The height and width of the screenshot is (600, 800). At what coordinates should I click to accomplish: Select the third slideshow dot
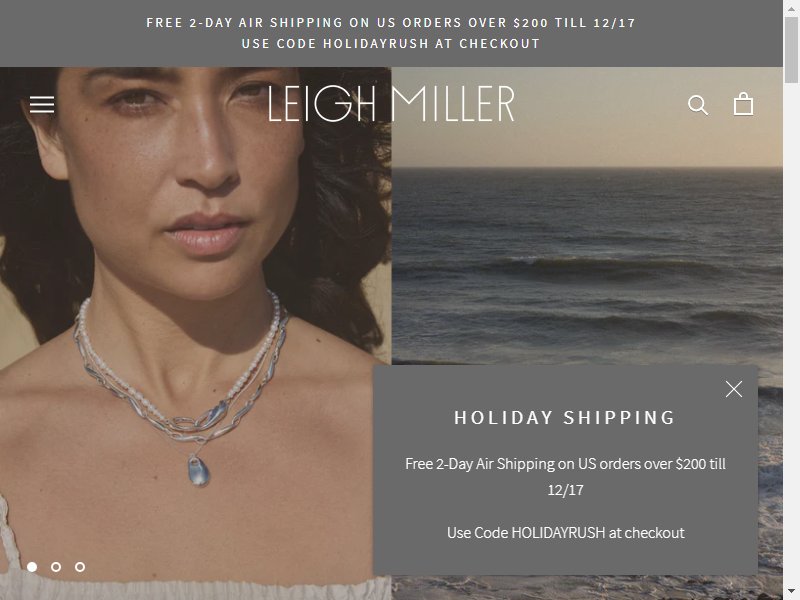pyautogui.click(x=80, y=567)
